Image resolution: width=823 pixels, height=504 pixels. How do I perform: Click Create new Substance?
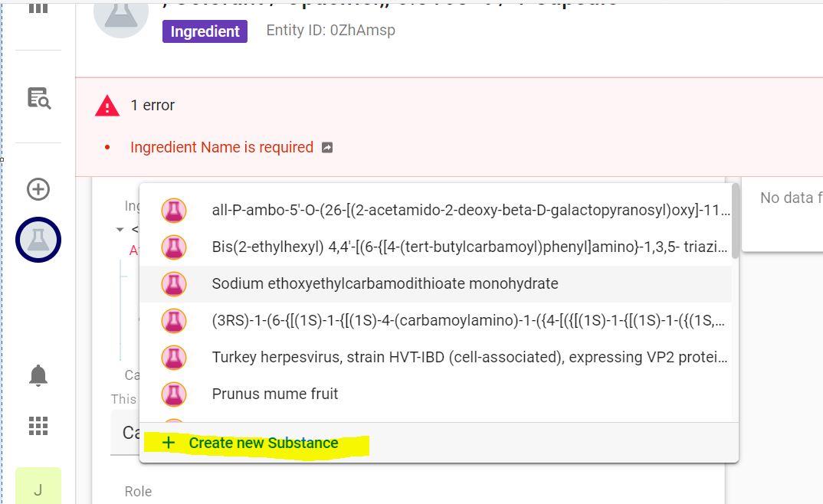click(x=264, y=443)
